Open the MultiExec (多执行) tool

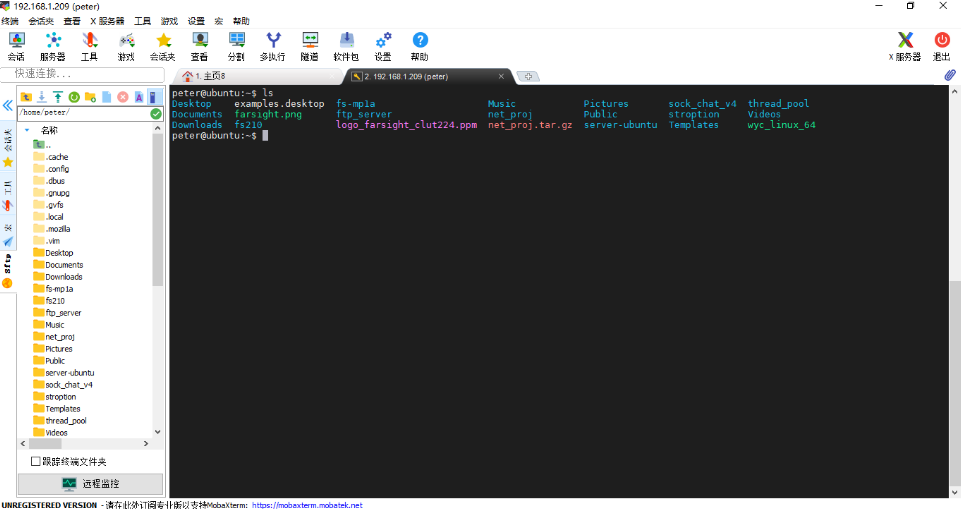pos(272,45)
